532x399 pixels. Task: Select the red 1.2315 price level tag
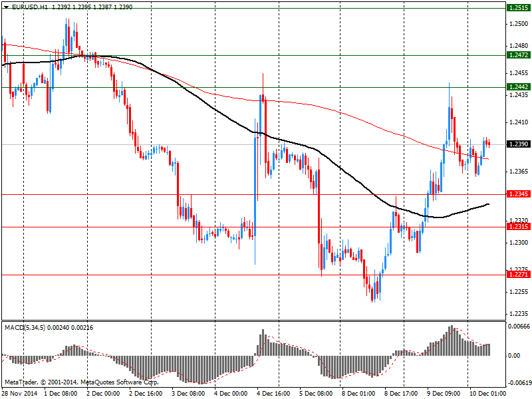tap(518, 227)
